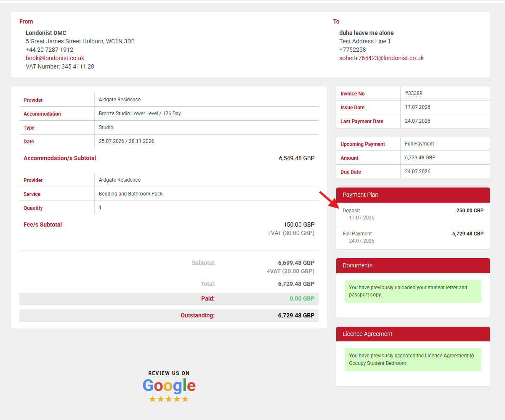505x420 pixels.
Task: Click the Issue Date value 17.07.2026
Action: (417, 107)
